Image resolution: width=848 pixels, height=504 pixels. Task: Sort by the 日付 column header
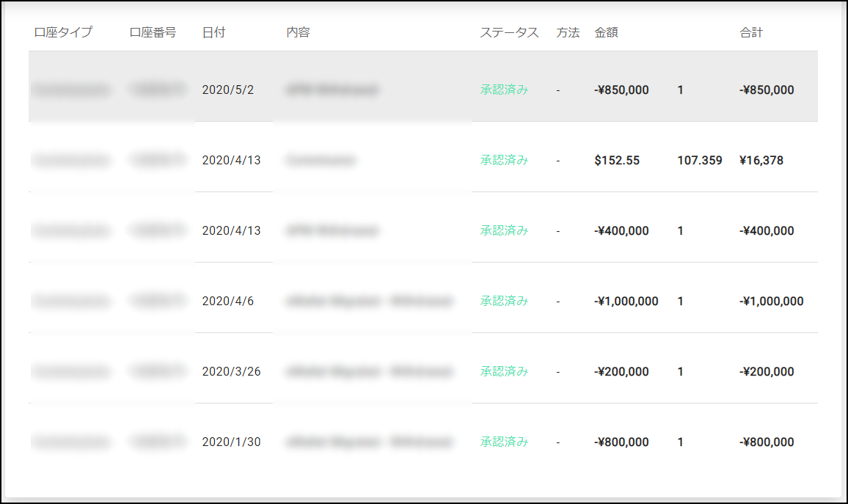click(213, 33)
